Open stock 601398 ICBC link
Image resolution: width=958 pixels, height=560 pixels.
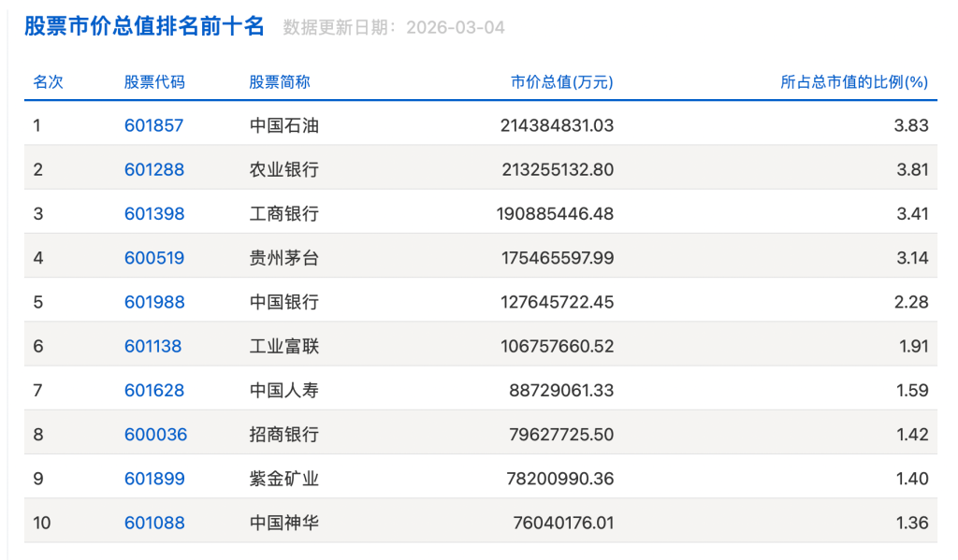pos(154,212)
